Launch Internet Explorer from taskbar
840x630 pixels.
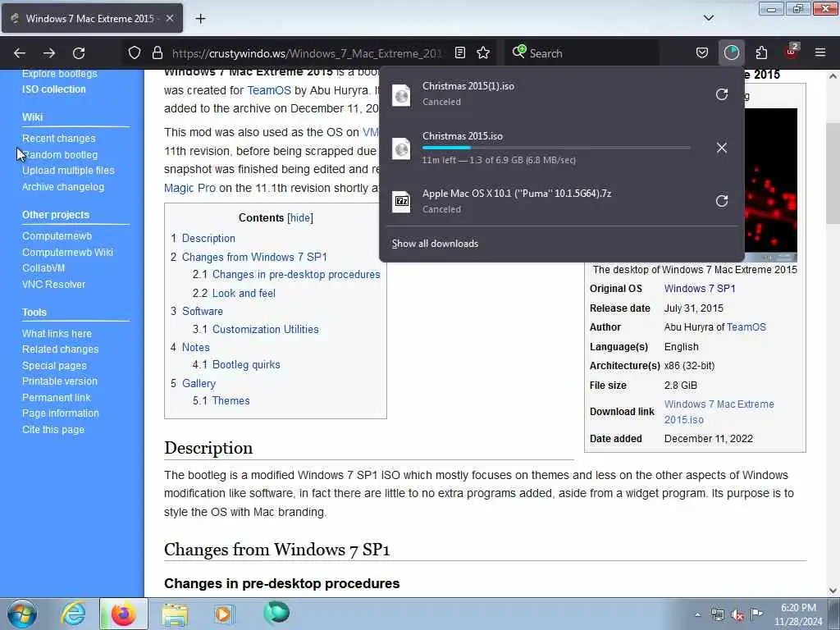[73, 614]
